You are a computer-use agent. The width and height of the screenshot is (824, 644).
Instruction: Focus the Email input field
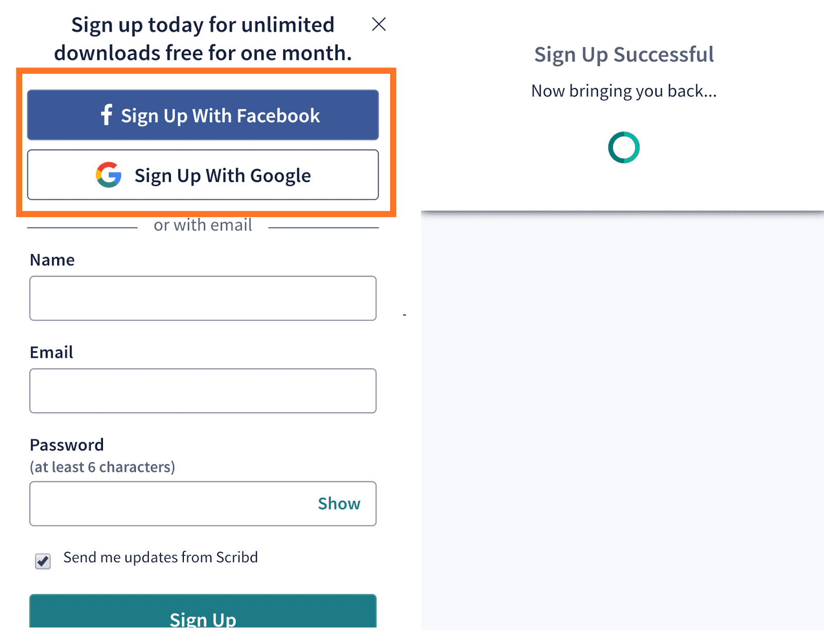click(203, 391)
